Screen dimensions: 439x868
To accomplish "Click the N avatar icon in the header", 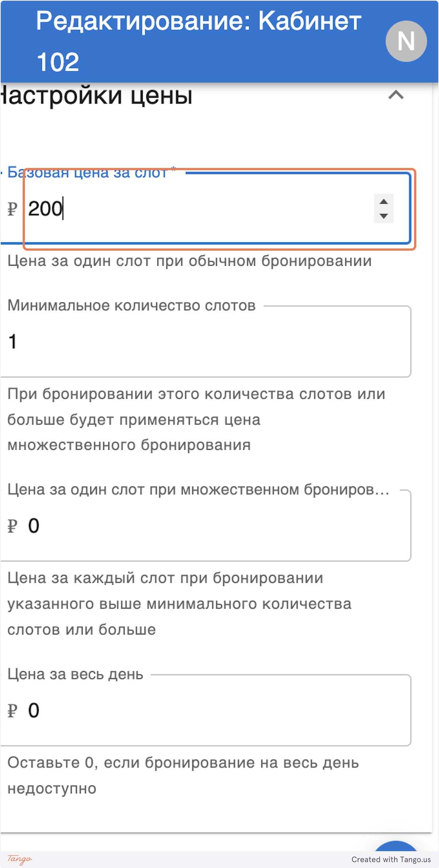I will (405, 41).
